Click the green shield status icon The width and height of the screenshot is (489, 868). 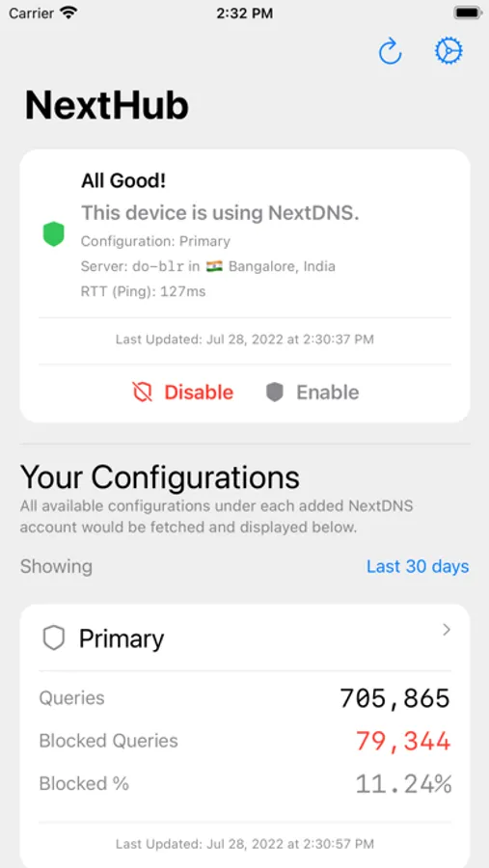tap(54, 234)
